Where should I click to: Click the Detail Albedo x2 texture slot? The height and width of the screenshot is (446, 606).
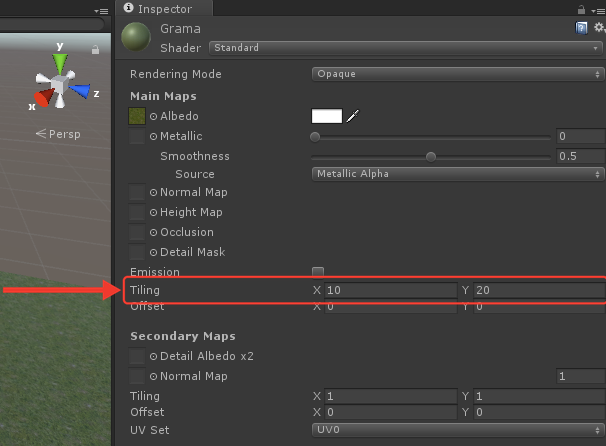coord(137,356)
